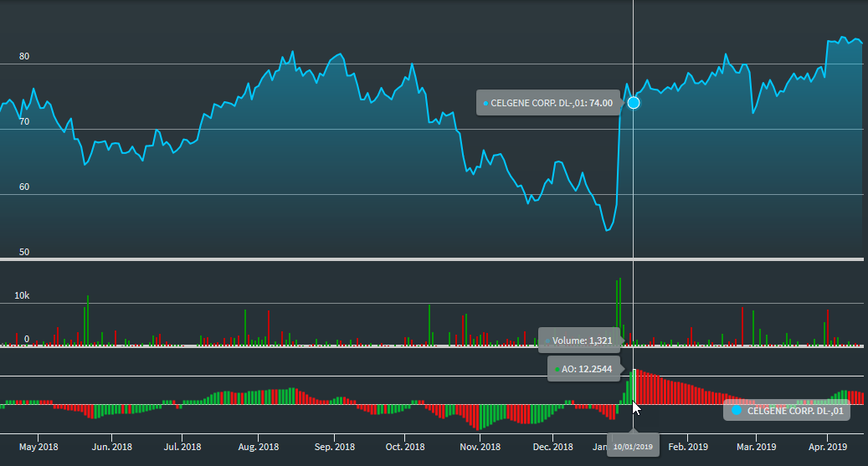
Task: Click the tall red volume bar before Mar. 2019
Action: 742,325
